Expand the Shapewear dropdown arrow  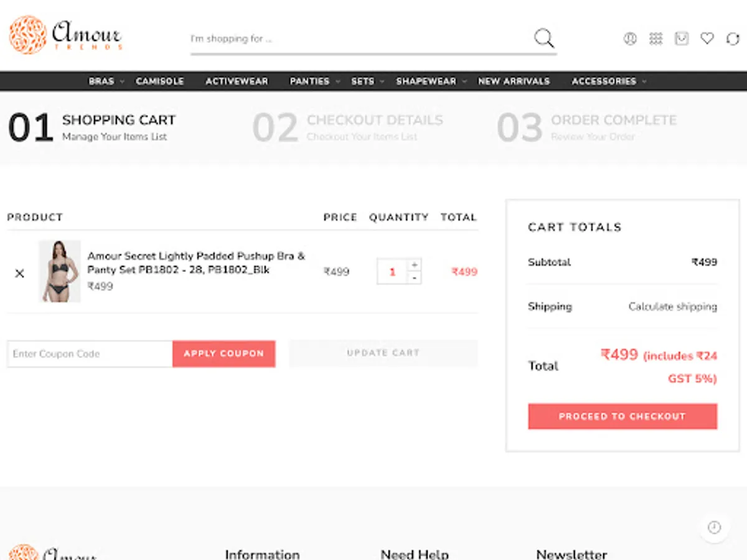click(x=464, y=82)
